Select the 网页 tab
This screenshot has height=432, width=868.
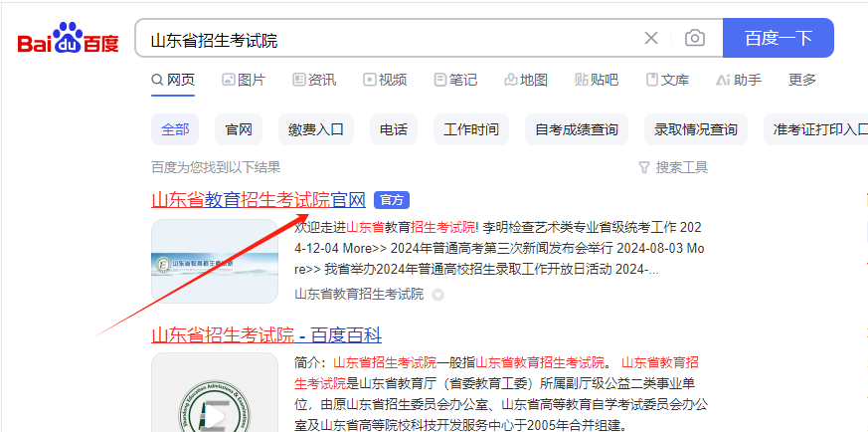click(x=173, y=80)
